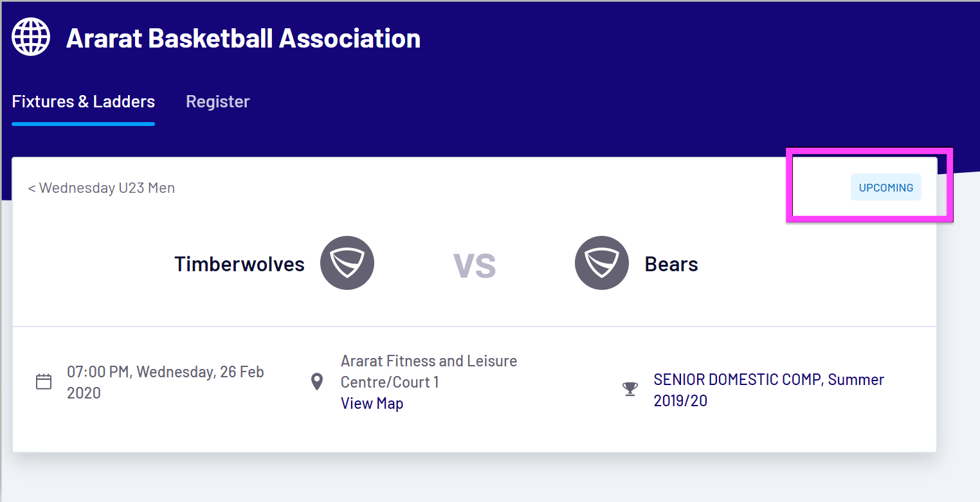Click the match date and time text

[165, 382]
